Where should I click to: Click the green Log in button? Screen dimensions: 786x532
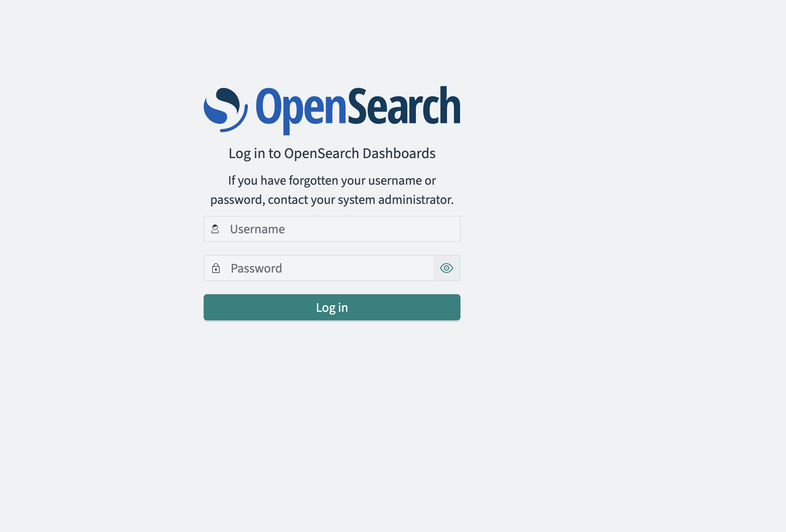pos(332,307)
